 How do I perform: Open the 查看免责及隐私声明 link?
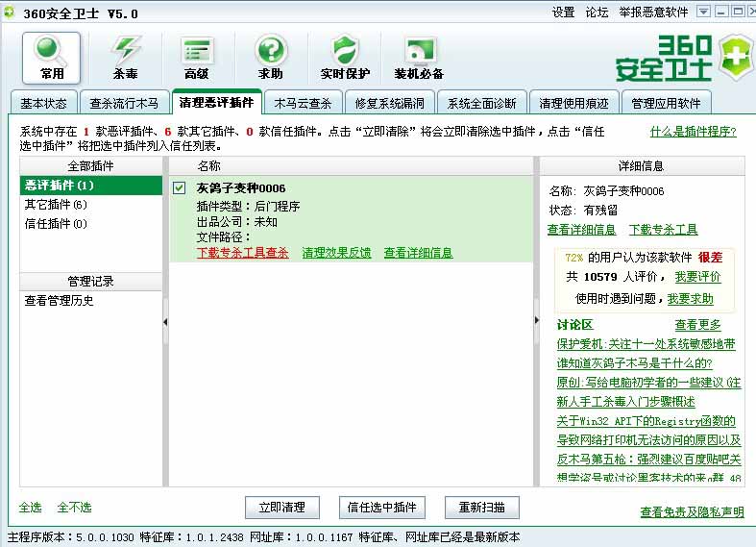click(x=692, y=512)
